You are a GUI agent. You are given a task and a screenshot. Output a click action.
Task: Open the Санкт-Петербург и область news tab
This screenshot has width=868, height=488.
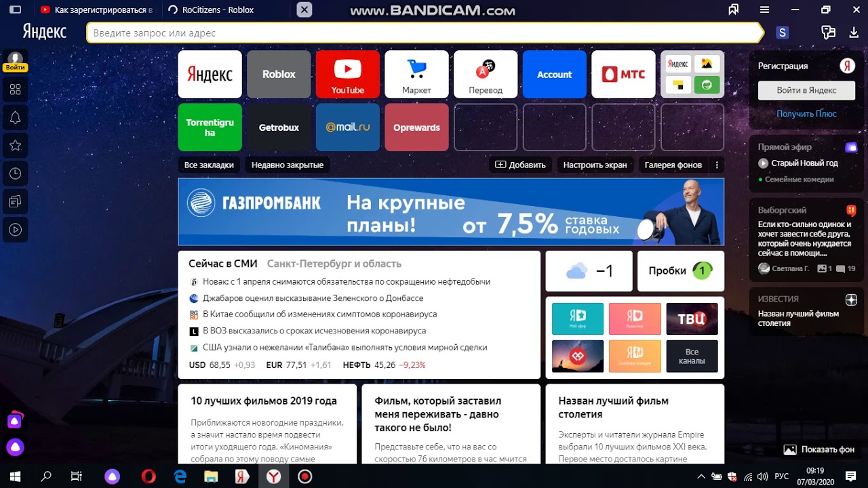(x=334, y=264)
